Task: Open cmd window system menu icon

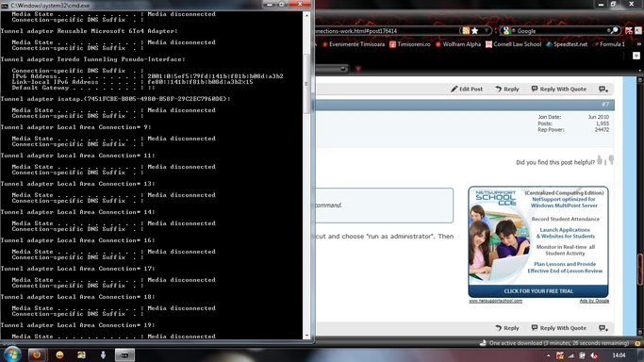Action: 5,6
